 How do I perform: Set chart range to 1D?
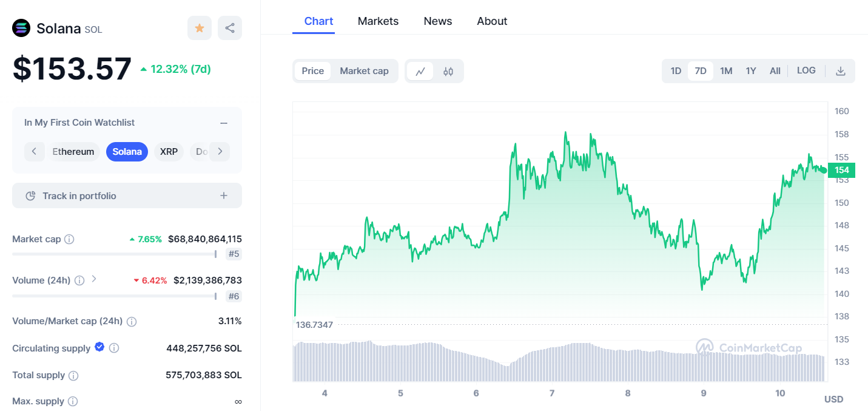click(x=676, y=71)
